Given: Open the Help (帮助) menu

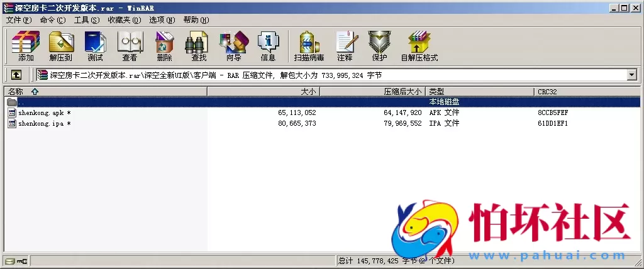Looking at the screenshot, I should (196, 19).
